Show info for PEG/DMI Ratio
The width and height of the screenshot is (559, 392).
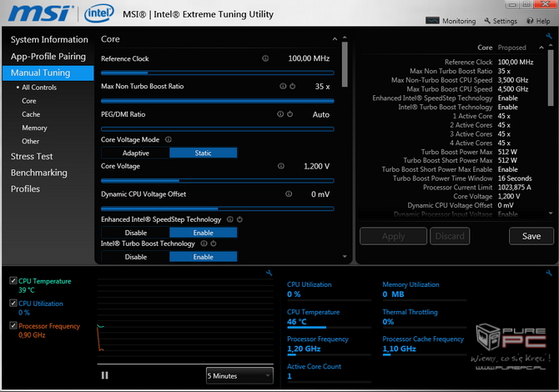coord(280,114)
